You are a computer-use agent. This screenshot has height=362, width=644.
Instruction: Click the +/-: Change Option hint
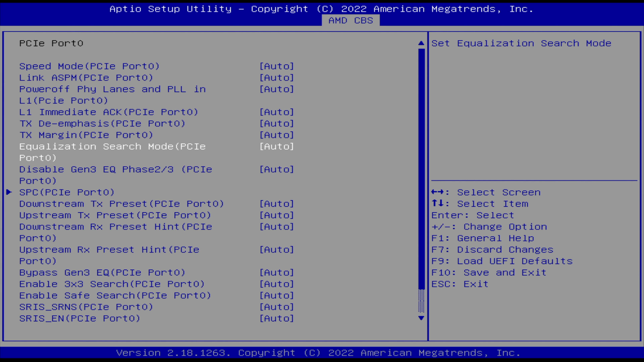(489, 227)
